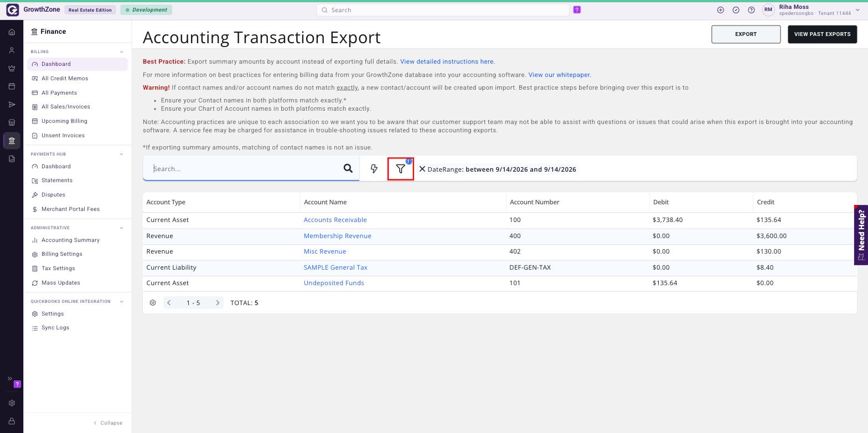Open the Riha Moss account dropdown
Screen dimensions: 868x433
pyautogui.click(x=812, y=10)
